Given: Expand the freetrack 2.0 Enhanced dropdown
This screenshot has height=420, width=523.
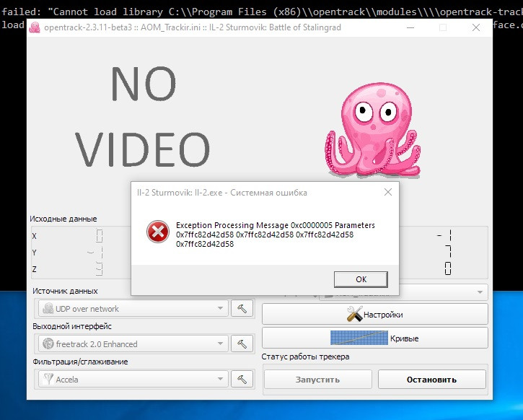Looking at the screenshot, I should tap(220, 344).
